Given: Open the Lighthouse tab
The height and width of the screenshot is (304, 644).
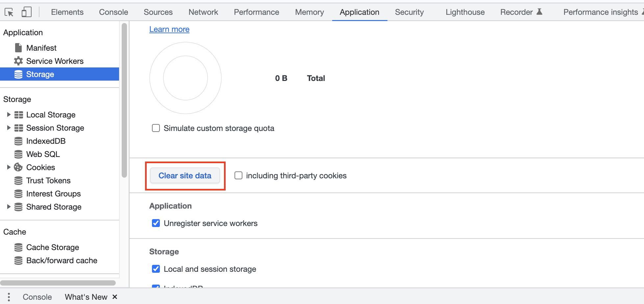Looking at the screenshot, I should point(465,12).
